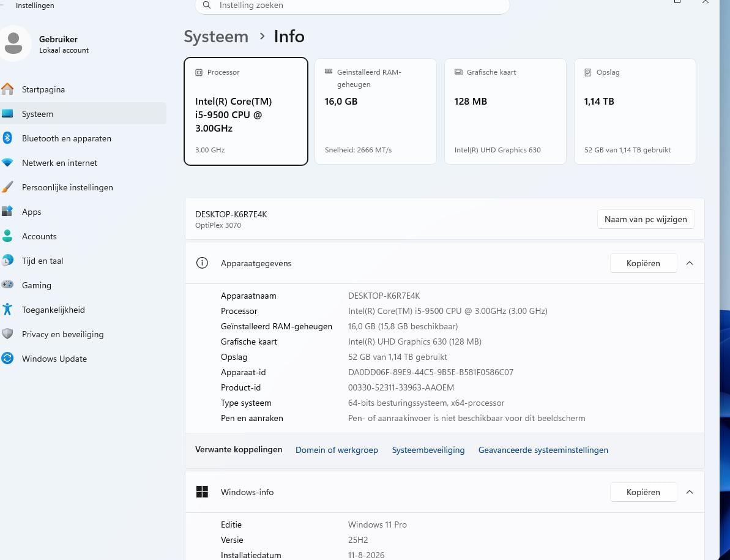Select the Grafische kaart summary card
The image size is (730, 560).
pyautogui.click(x=505, y=111)
